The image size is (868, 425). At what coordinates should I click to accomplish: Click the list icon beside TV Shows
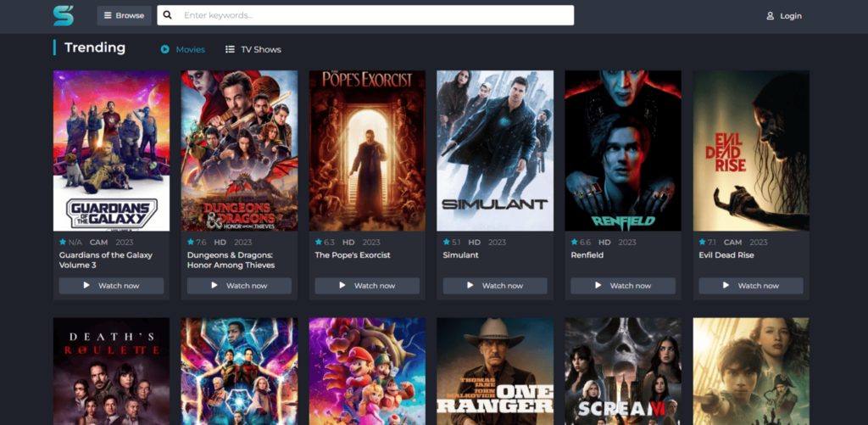click(230, 49)
